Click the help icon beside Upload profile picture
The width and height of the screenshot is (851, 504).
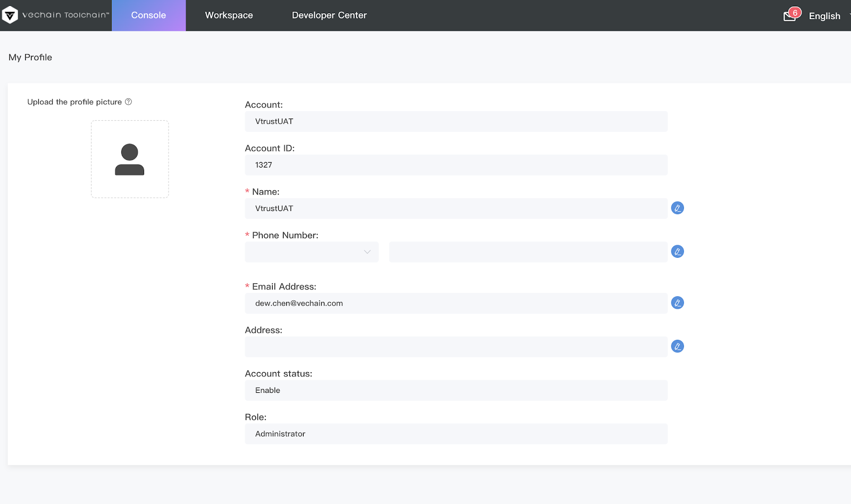tap(128, 102)
